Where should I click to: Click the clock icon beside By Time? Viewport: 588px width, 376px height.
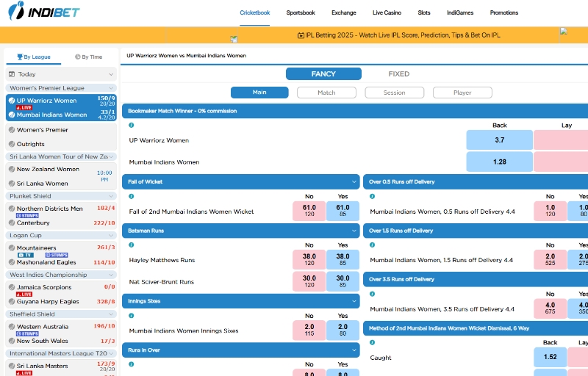click(x=78, y=57)
